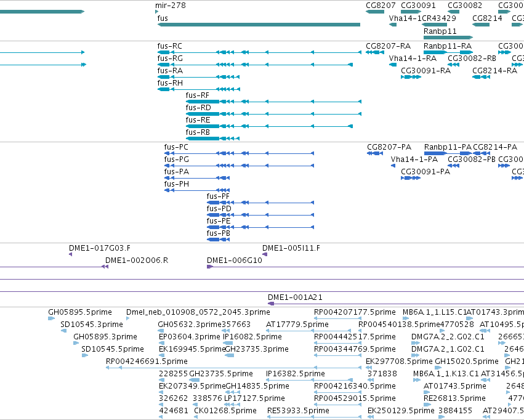Select protein fus-PG
The width and height of the screenshot is (524, 420).
tap(239, 166)
